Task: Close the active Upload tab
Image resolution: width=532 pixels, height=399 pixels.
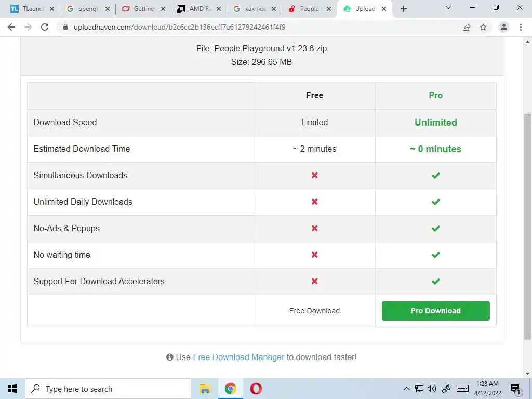Action: pos(384,9)
